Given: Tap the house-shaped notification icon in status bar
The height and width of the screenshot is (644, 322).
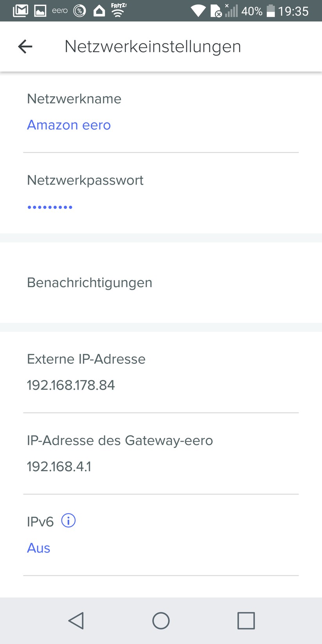Looking at the screenshot, I should click(x=99, y=11).
